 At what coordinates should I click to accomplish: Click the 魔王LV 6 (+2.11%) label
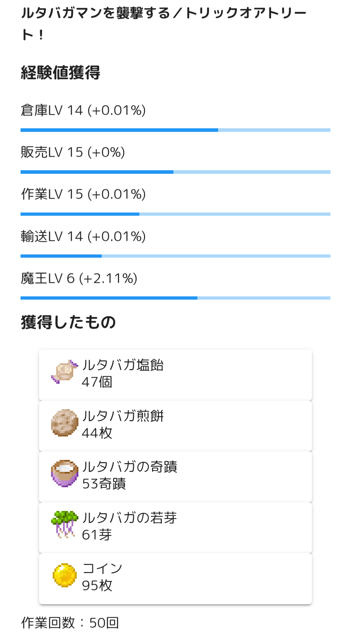pos(79,278)
